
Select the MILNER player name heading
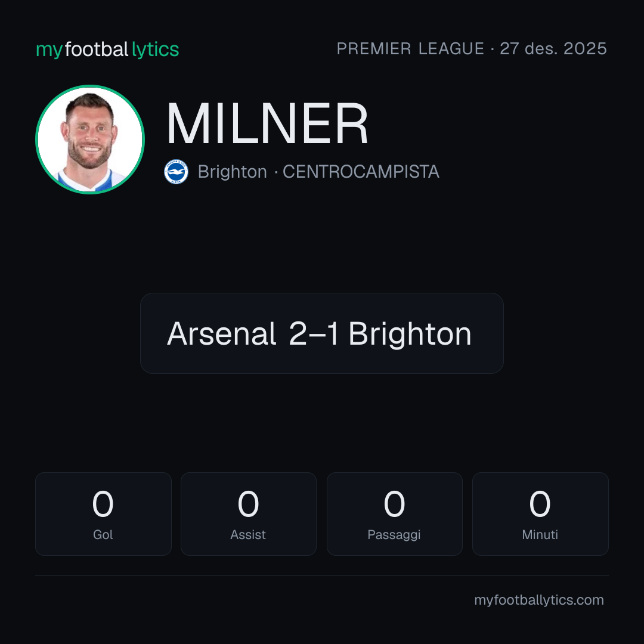tap(267, 123)
